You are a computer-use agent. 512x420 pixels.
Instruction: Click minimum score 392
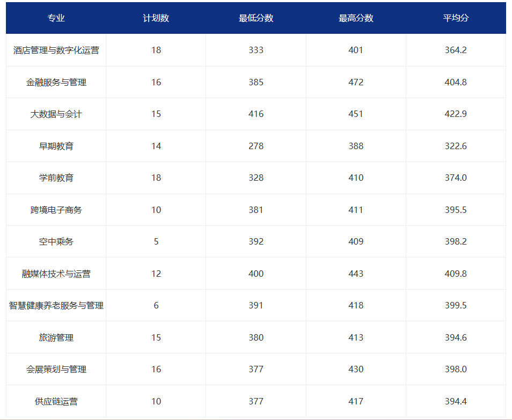(255, 241)
